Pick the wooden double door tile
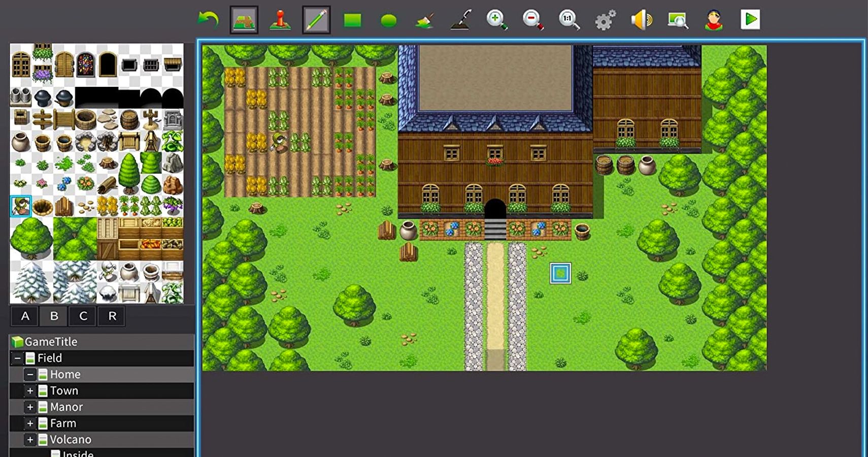 click(64, 64)
